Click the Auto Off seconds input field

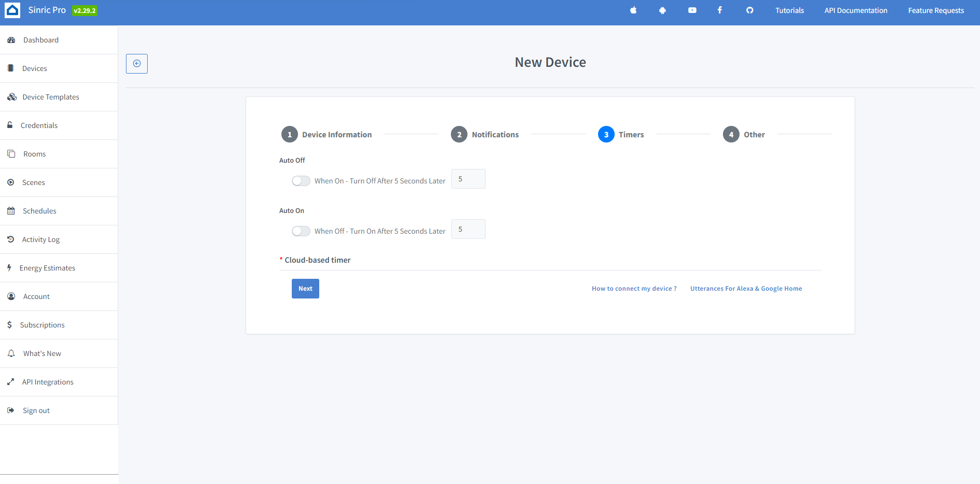click(468, 179)
